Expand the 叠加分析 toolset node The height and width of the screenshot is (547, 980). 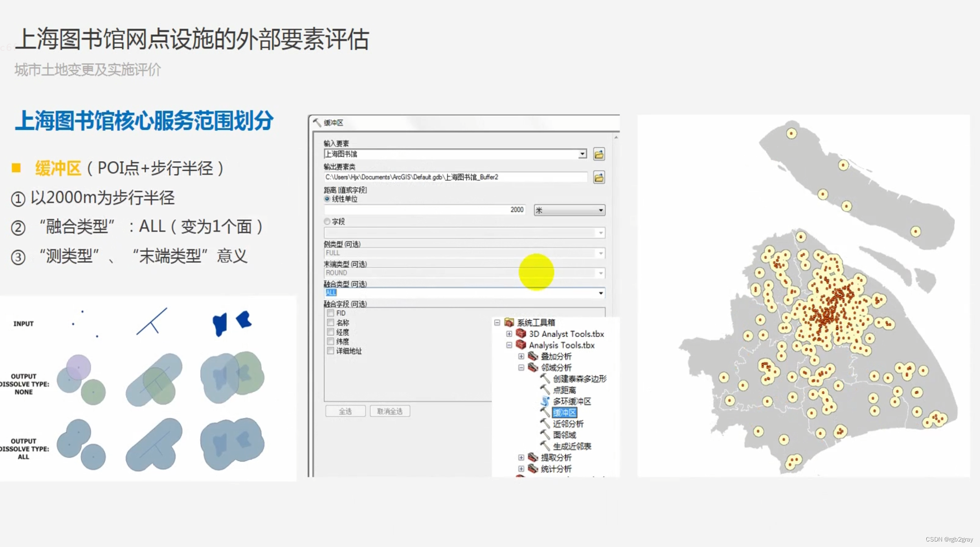[x=521, y=356]
